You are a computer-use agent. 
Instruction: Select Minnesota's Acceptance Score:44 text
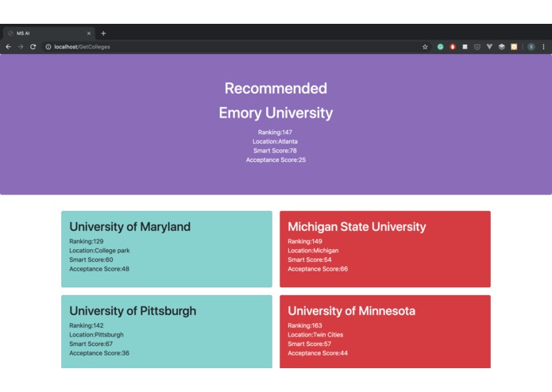tap(318, 352)
